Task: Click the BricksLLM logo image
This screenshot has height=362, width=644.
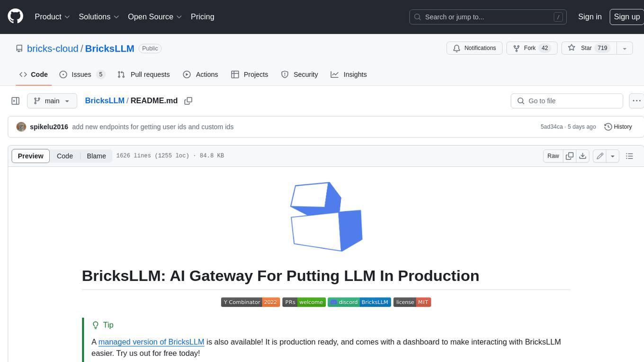Action: [x=326, y=217]
